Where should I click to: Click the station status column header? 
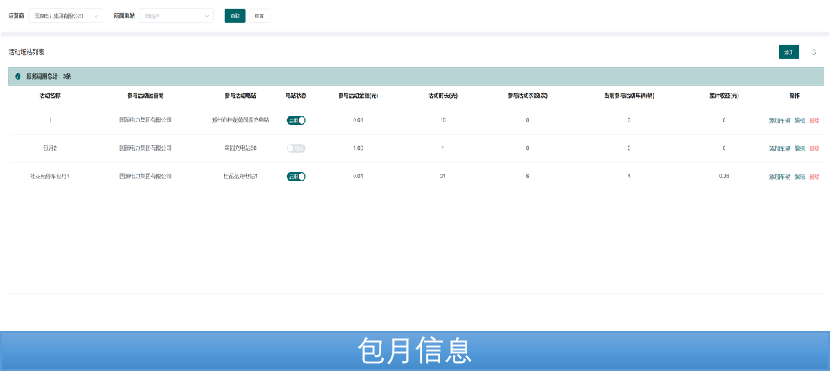pyautogui.click(x=296, y=96)
